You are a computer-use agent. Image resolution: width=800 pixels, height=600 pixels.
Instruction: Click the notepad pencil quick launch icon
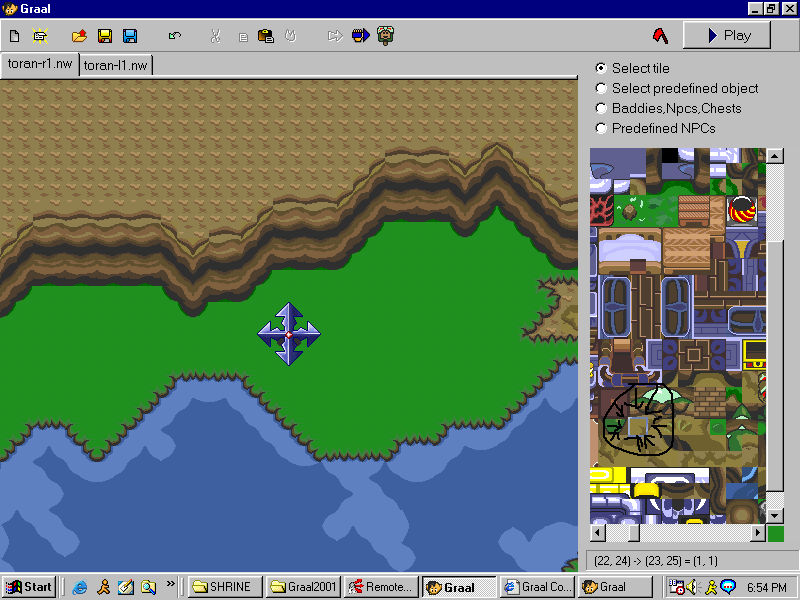[x=126, y=587]
